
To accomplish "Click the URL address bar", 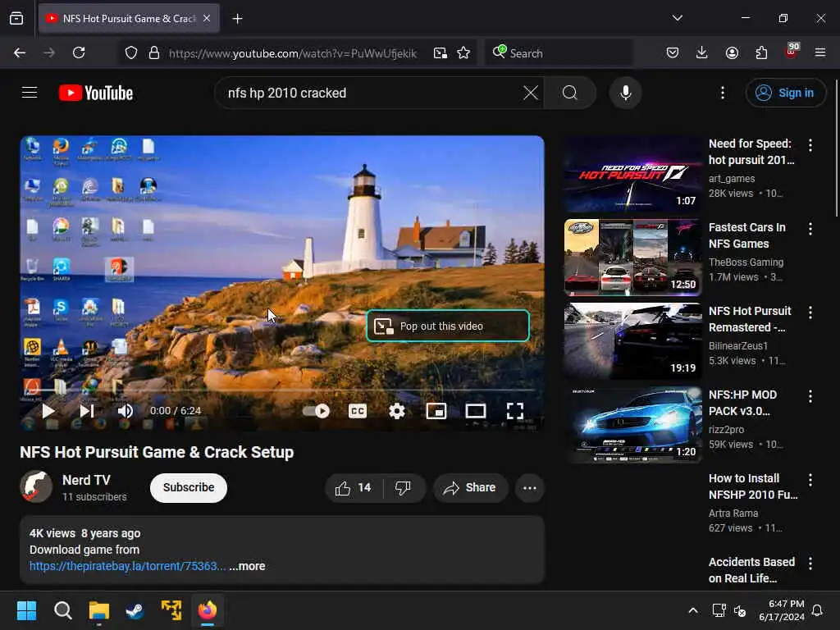I will point(293,53).
